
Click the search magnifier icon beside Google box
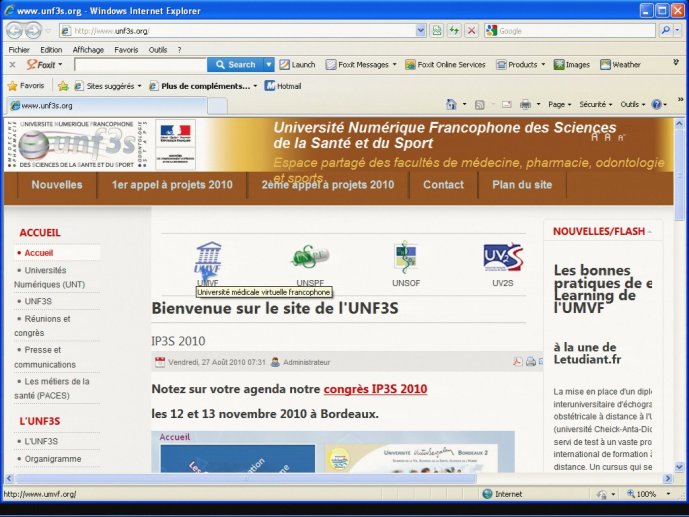point(666,31)
